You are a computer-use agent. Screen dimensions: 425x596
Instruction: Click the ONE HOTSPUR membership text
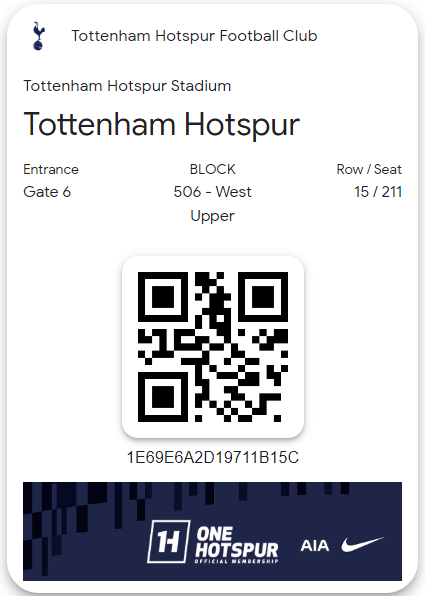[x=236, y=542]
